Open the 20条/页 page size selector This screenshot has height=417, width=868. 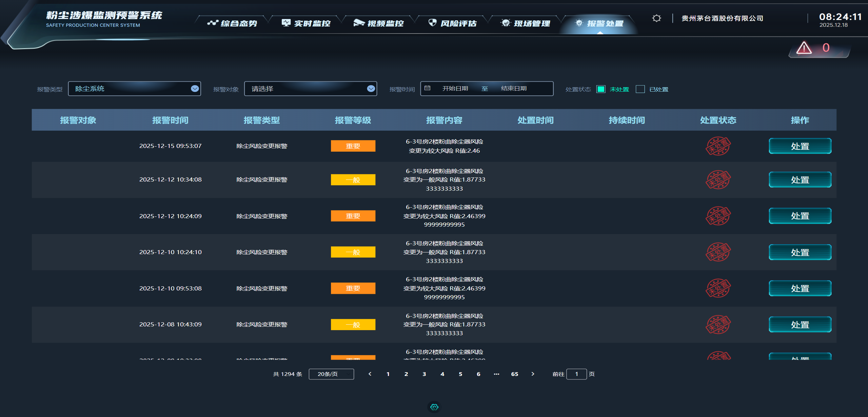331,374
